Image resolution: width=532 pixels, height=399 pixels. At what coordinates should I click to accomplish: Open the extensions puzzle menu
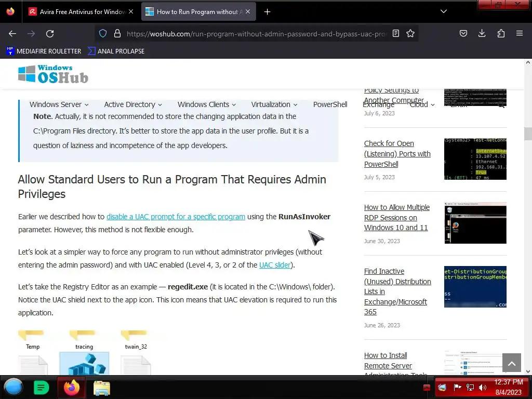(x=501, y=34)
